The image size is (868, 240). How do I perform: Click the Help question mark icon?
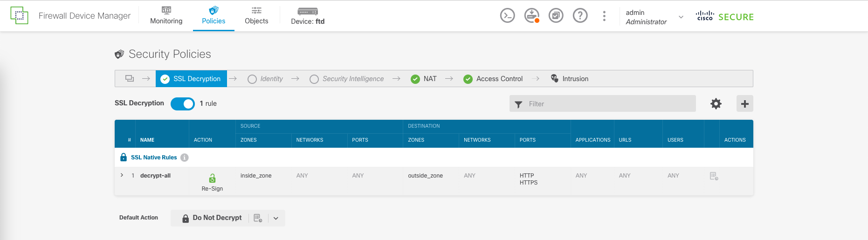coord(580,16)
